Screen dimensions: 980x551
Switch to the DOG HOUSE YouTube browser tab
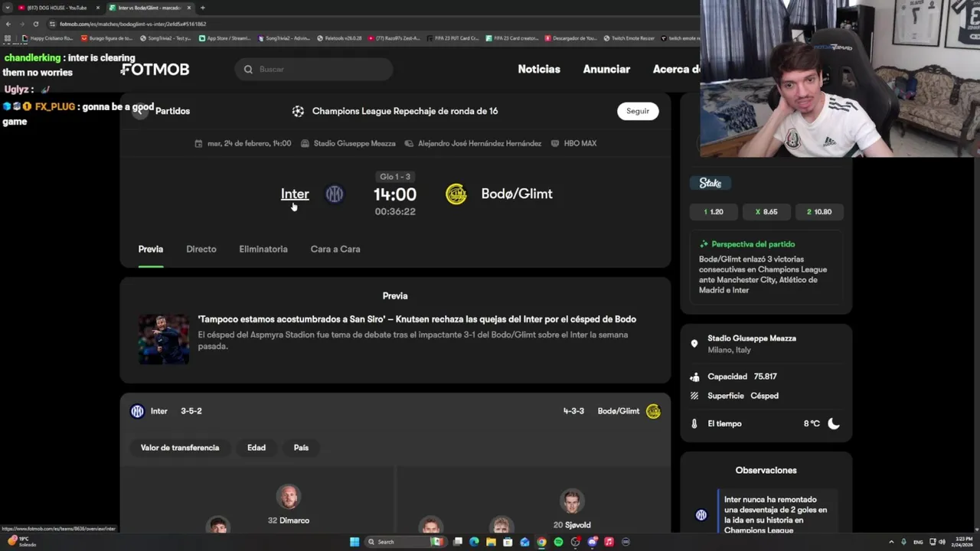pyautogui.click(x=57, y=8)
